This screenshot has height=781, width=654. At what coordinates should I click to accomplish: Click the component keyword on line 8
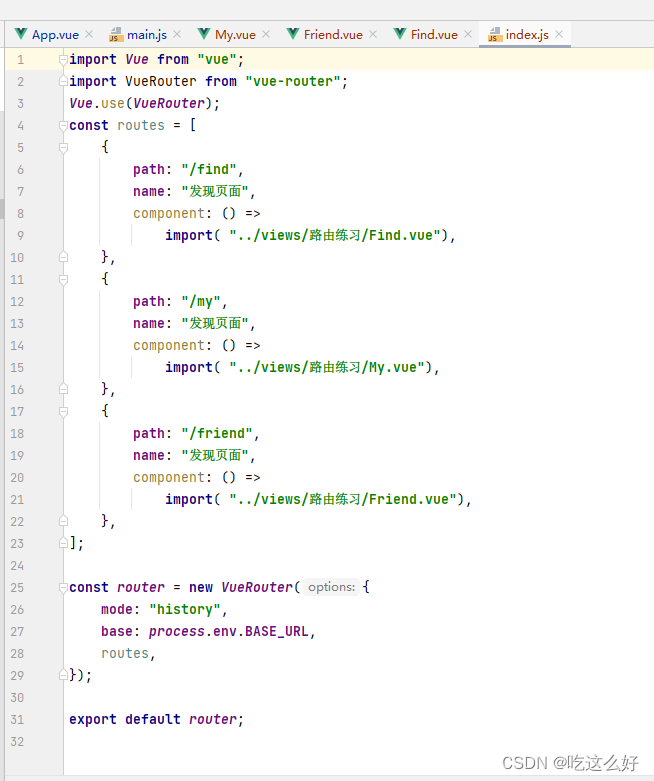169,214
